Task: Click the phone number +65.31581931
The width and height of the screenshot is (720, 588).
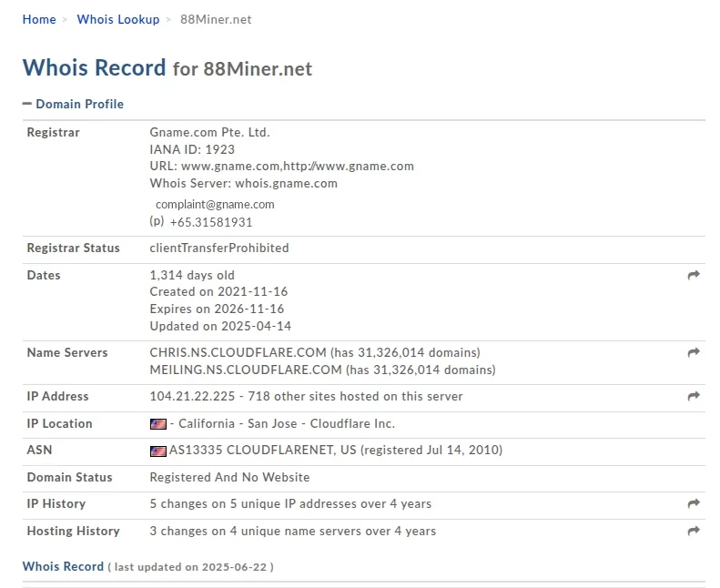Action: [x=211, y=223]
